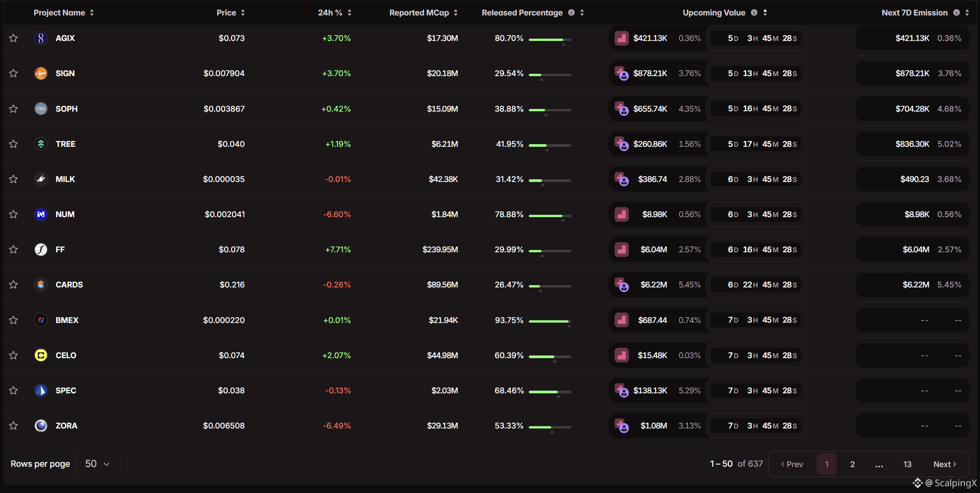The width and height of the screenshot is (980, 493).
Task: Open the CARDS project name link
Action: point(69,285)
